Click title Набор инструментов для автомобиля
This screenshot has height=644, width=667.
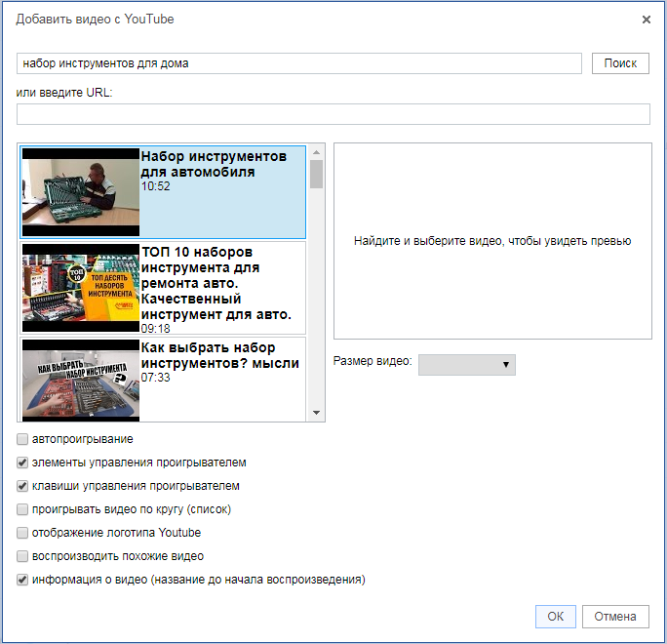[x=214, y=164]
